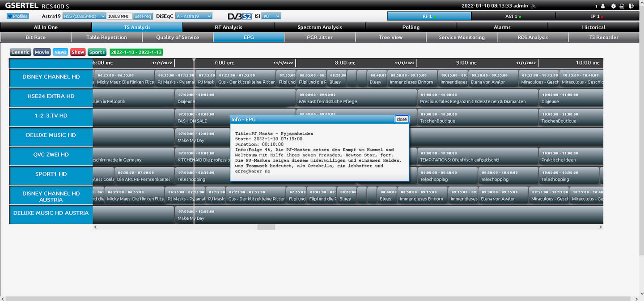Viewport: 644px width, 301px height.
Task: Click the page bottom horizontal scrollbar
Action: tap(318, 298)
